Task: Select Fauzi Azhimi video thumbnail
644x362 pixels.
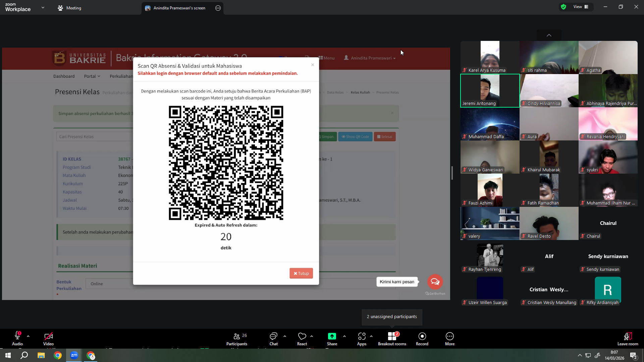Action: tap(490, 190)
